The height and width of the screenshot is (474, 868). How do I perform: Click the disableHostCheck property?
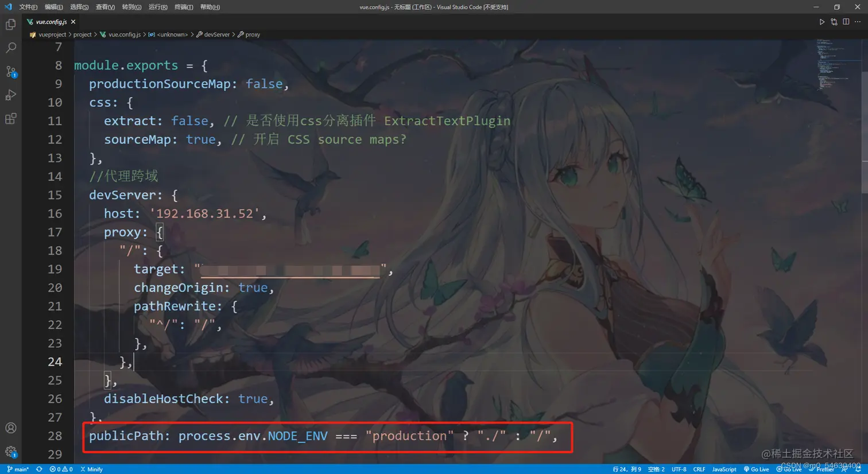coord(163,399)
